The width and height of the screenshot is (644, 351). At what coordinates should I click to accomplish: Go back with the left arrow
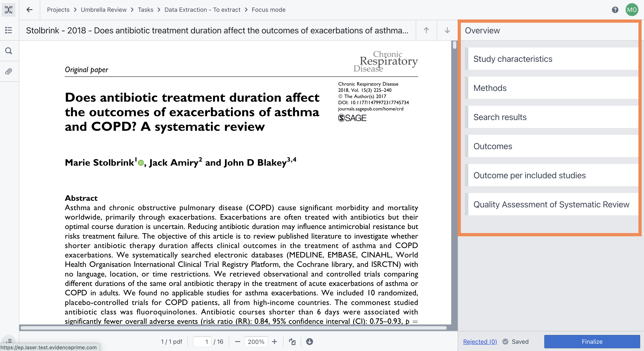point(30,10)
